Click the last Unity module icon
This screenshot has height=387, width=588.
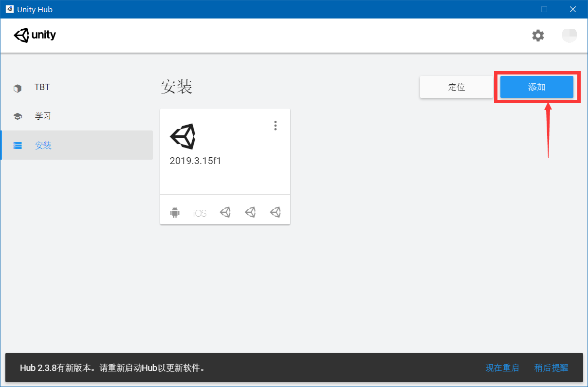[276, 212]
